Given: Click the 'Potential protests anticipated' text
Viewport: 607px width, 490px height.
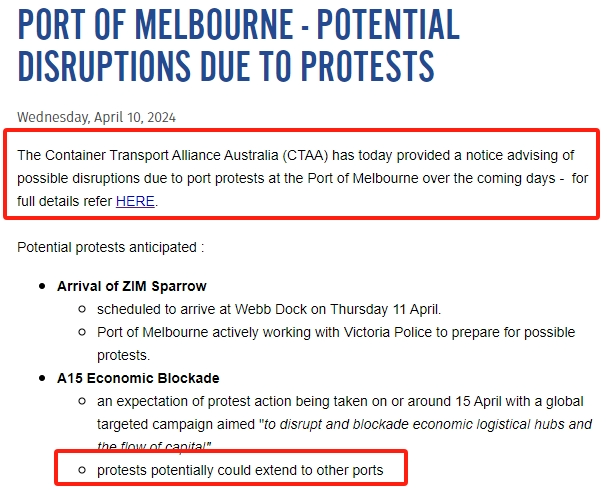Looking at the screenshot, I should pos(110,247).
